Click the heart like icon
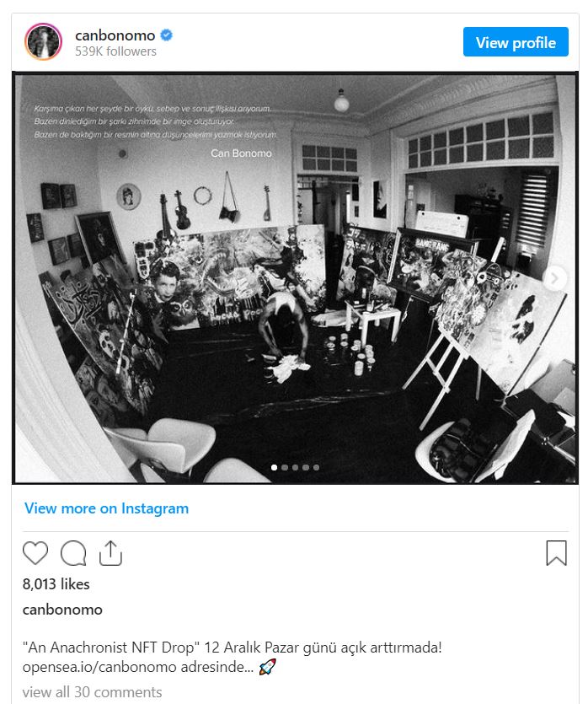The width and height of the screenshot is (588, 704). tap(35, 553)
